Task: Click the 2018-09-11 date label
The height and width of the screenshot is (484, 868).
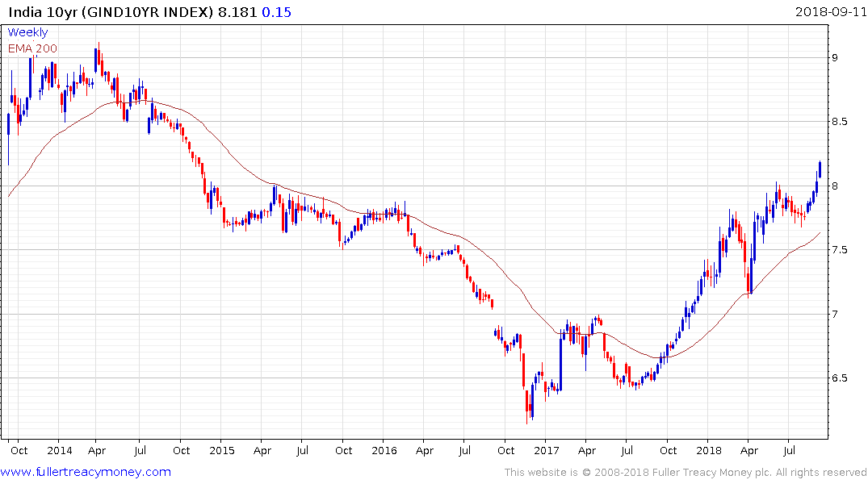Action: coord(830,11)
